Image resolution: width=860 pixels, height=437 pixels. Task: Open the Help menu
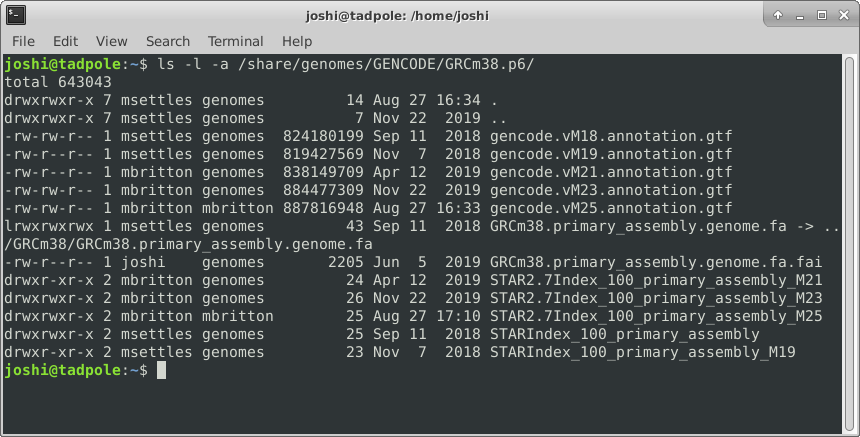click(x=297, y=41)
